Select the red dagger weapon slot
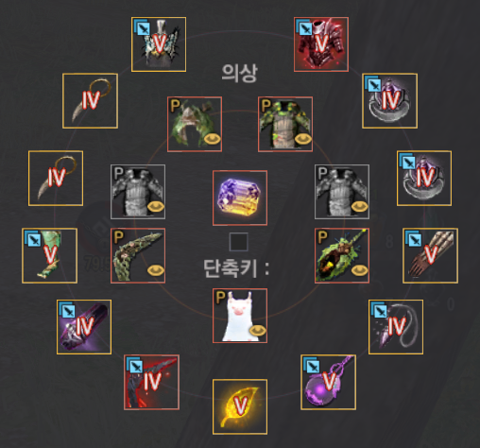Image resolution: width=480 pixels, height=448 pixels. tap(151, 382)
